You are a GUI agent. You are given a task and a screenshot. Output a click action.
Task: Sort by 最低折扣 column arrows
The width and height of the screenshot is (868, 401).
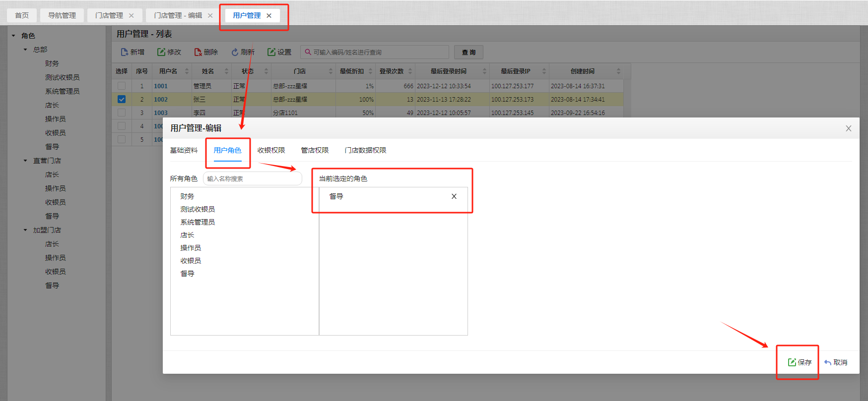(371, 71)
